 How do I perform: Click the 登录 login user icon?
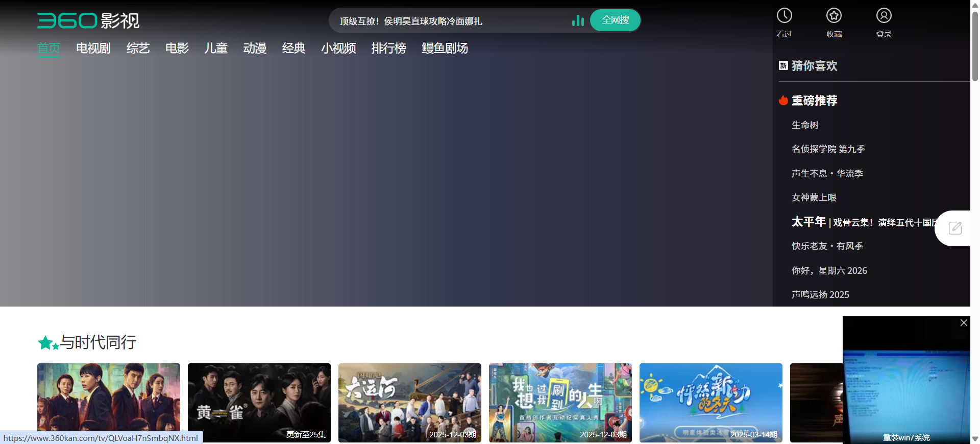tap(884, 16)
